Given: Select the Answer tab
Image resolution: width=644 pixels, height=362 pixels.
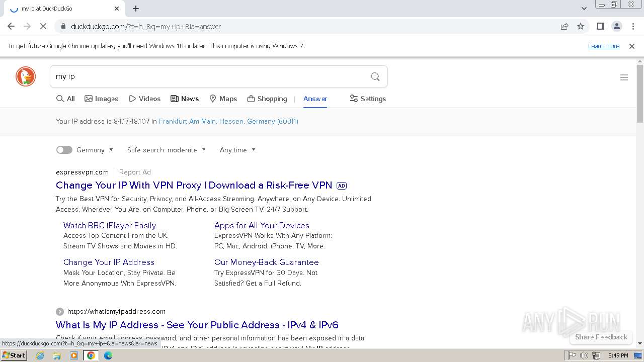Looking at the screenshot, I should [x=315, y=99].
